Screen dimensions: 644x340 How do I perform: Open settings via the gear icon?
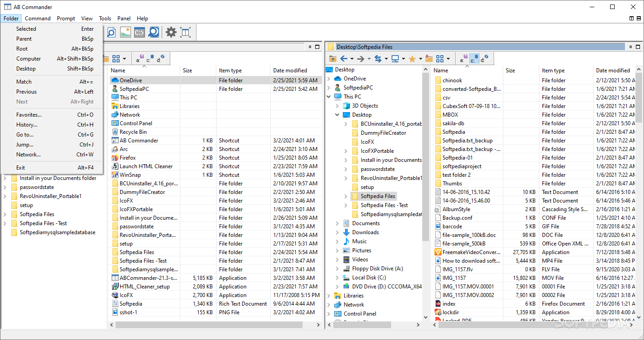point(171,32)
